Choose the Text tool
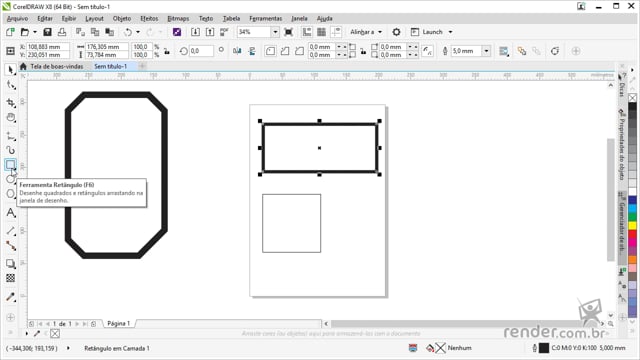 coord(11,212)
